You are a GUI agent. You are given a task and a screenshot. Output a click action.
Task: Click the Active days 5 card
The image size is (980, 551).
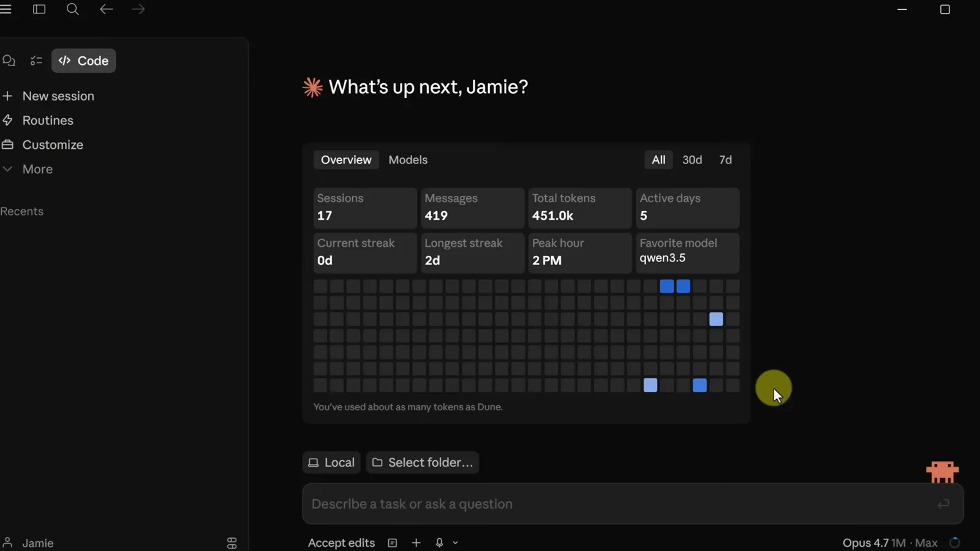point(688,208)
